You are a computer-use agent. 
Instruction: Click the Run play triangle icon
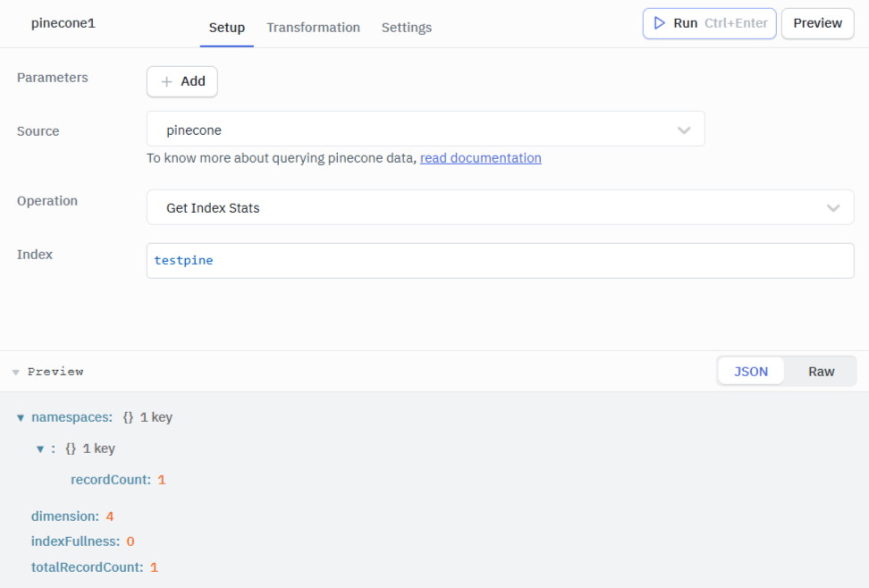659,23
